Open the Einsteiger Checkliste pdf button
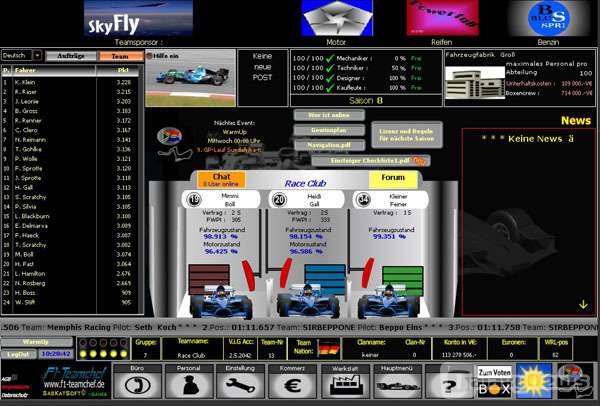Viewport: 600px width, 406px height. tap(370, 161)
